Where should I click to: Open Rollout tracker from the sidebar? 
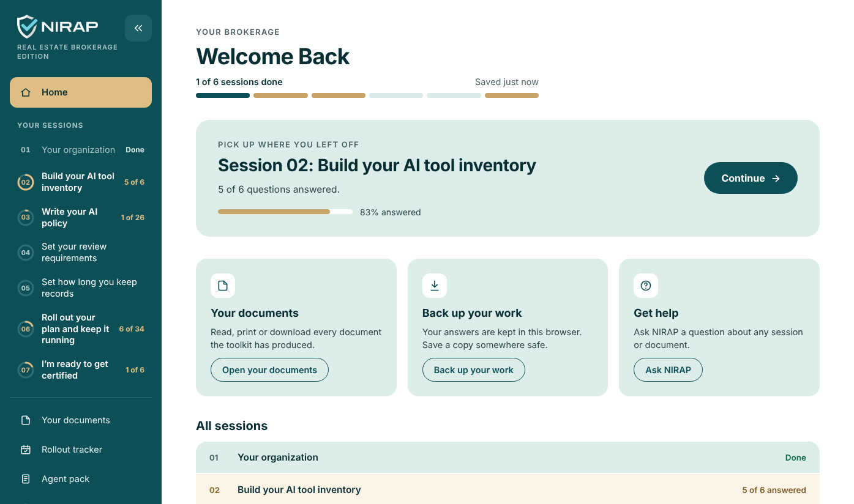(x=81, y=450)
